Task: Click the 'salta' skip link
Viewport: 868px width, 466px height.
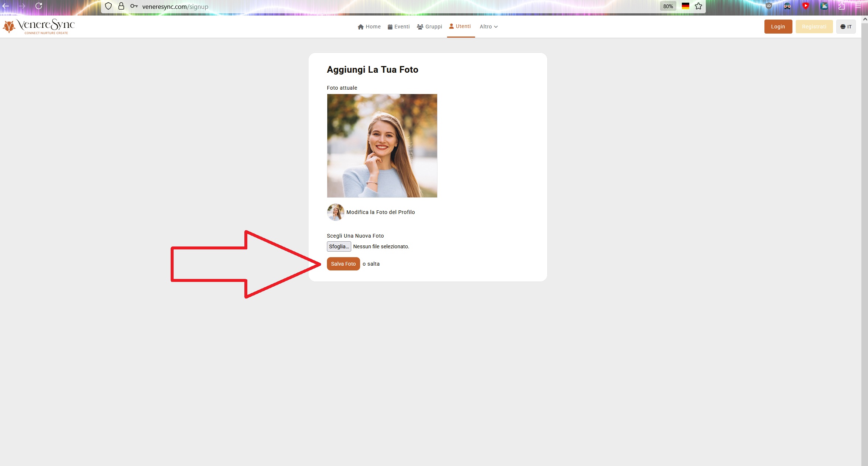Action: (x=373, y=264)
